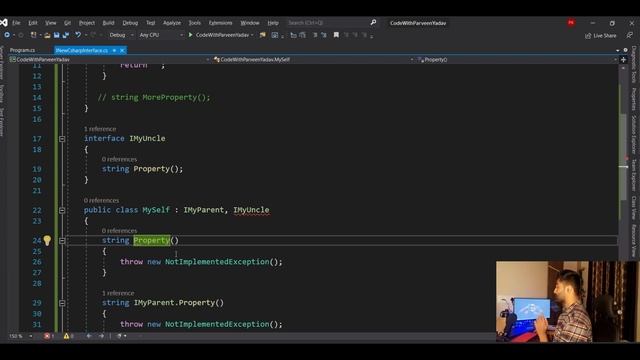Click the Navigate Forward toolbar button

(x=20, y=36)
